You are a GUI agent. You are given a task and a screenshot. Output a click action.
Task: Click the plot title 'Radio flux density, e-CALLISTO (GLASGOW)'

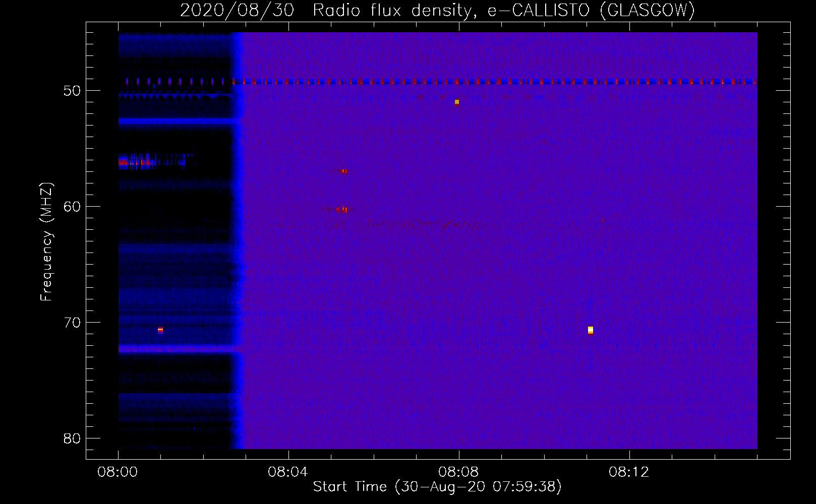503,10
